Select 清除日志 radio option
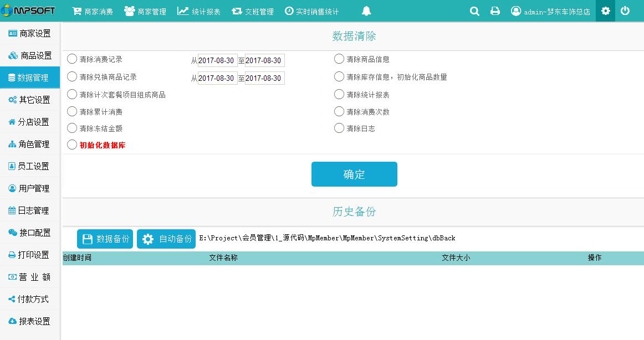Screen dimensions: 644x340 (x=339, y=128)
